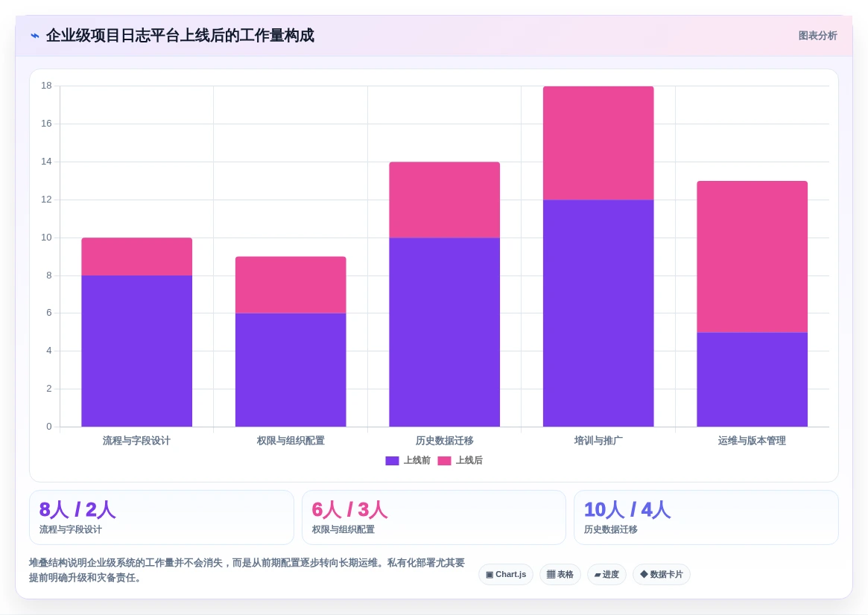The height and width of the screenshot is (615, 868).
Task: Click the 上线前 legend label
Action: (416, 461)
